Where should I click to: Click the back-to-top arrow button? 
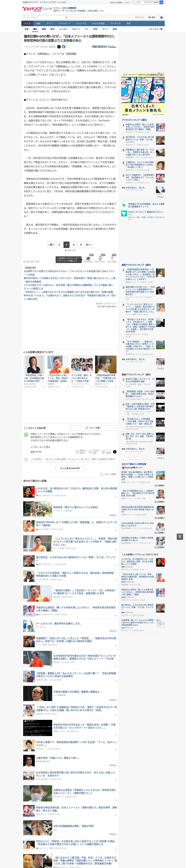180,536
